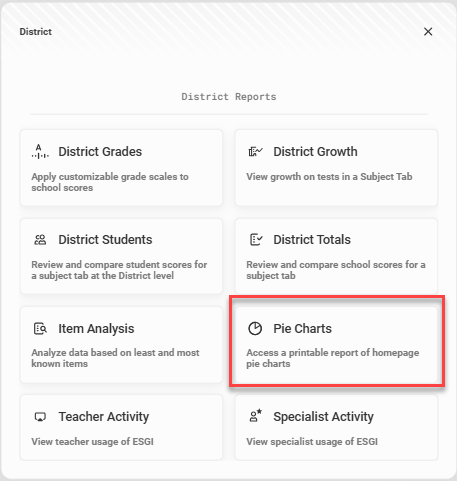Viewport: 457px width, 481px height.
Task: Click 'Access a printable report' description text
Action: tap(333, 358)
